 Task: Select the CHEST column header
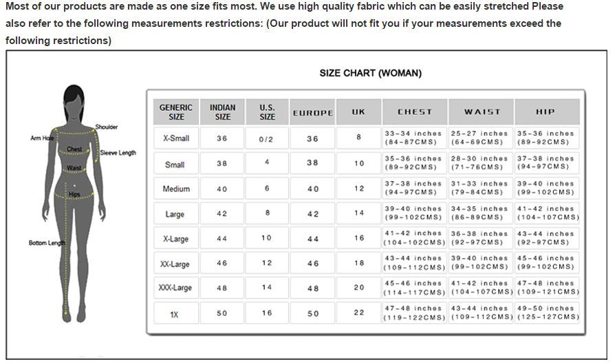415,112
